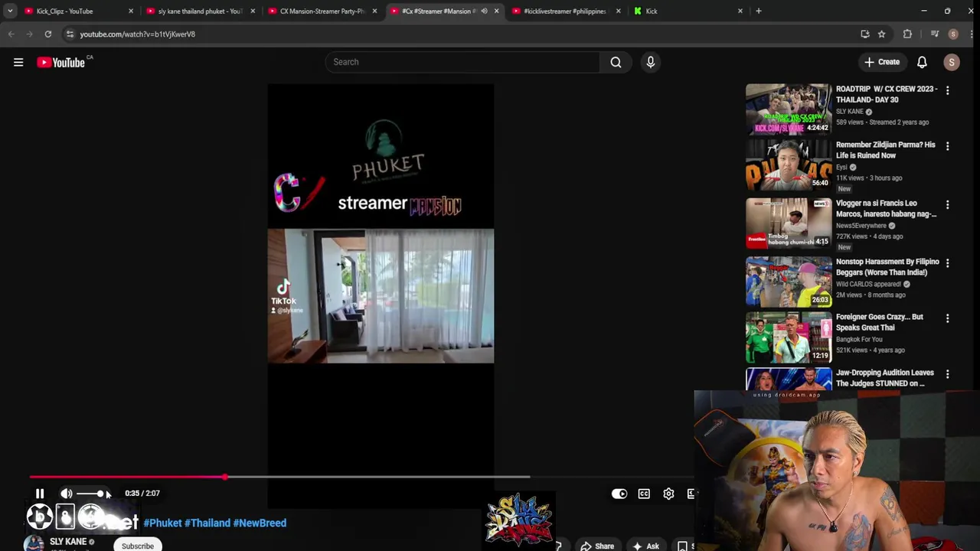Open the #Phuket hashtag link
The width and height of the screenshot is (980, 551).
pos(162,523)
